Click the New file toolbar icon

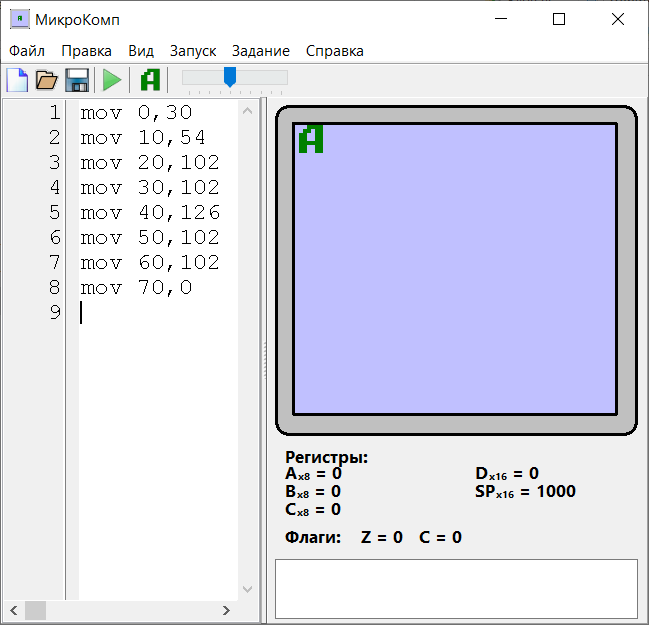click(17, 80)
